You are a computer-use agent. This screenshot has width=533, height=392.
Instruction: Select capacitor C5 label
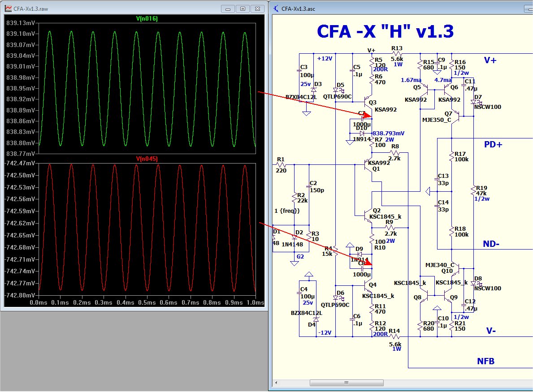pos(356,67)
